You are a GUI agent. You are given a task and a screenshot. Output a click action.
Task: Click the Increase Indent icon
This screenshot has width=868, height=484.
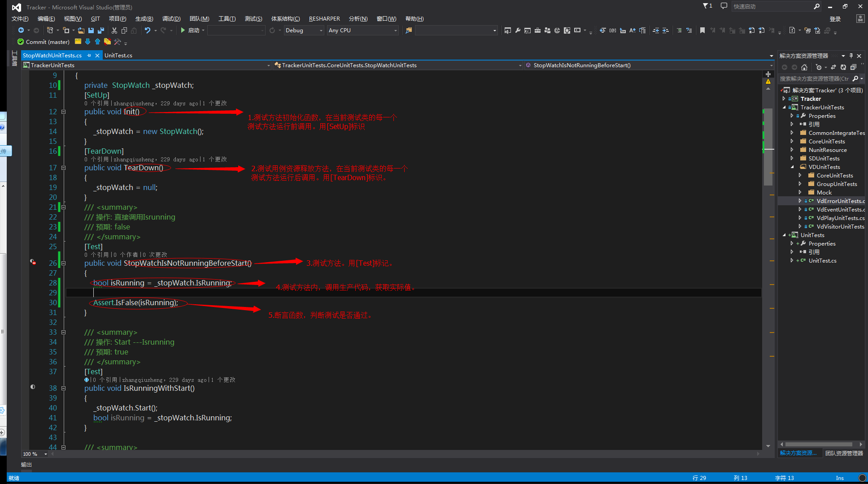click(666, 30)
